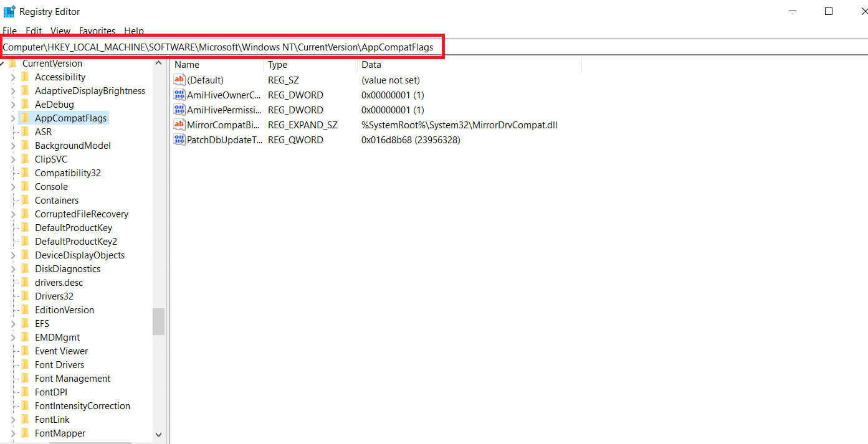The image size is (868, 444).
Task: Click the tree scrollbar down arrow
Action: coord(158,435)
